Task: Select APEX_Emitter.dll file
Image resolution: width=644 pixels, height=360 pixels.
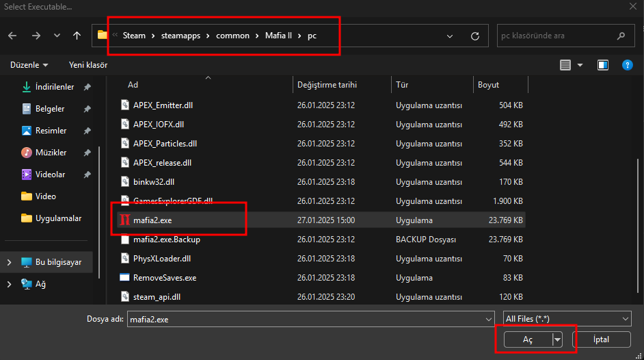Action: [x=163, y=105]
